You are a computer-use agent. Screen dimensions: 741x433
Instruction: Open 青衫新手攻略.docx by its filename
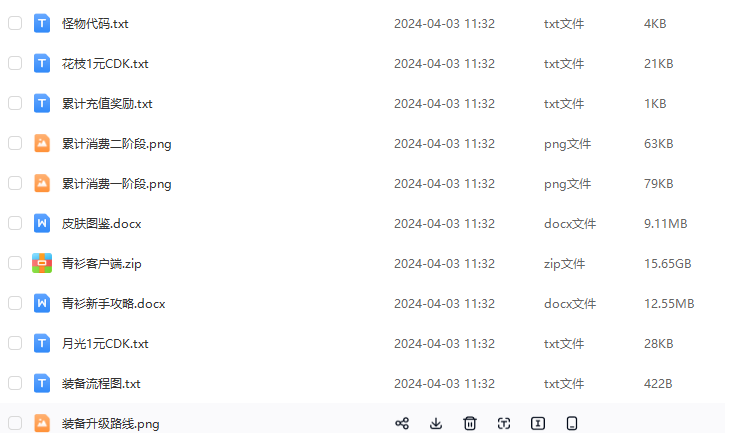click(113, 303)
